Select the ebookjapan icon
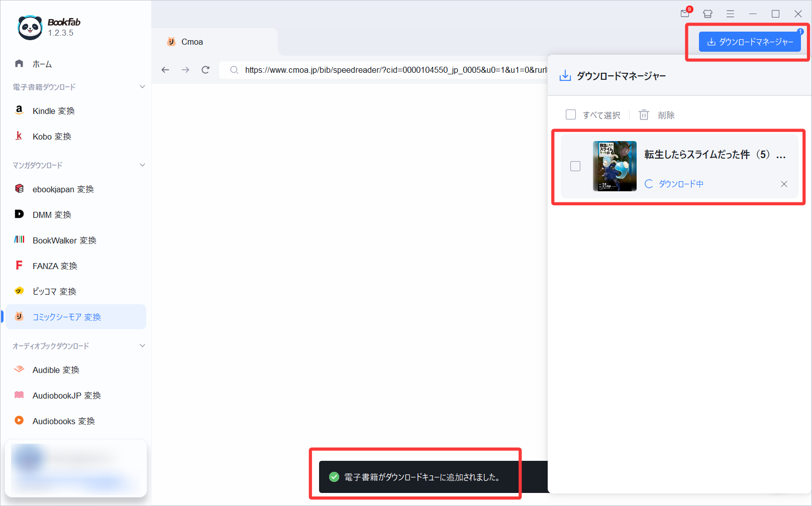The width and height of the screenshot is (812, 506). click(19, 188)
